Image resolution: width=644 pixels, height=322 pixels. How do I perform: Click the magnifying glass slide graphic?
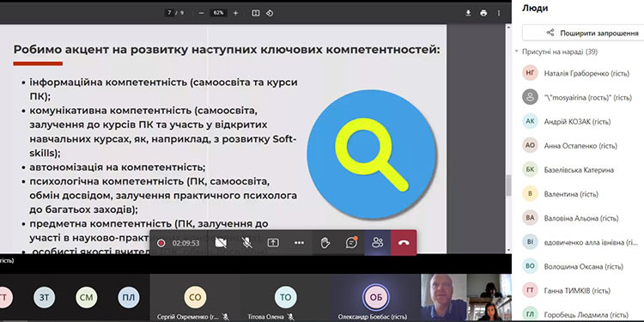tap(371, 154)
